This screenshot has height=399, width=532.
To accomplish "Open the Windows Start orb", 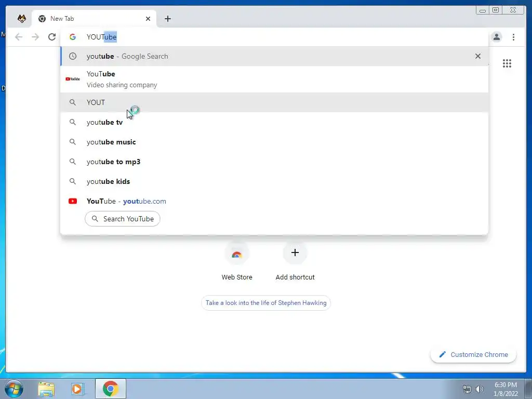I will tap(14, 389).
